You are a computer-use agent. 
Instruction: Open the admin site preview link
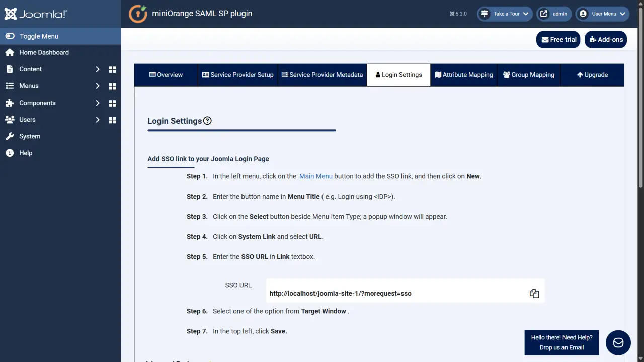point(554,14)
